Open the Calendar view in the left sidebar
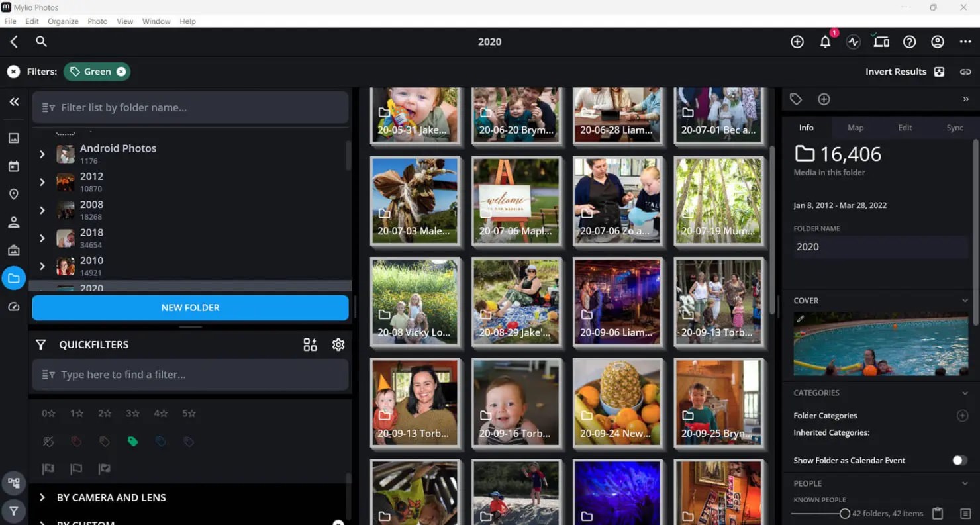 click(14, 166)
